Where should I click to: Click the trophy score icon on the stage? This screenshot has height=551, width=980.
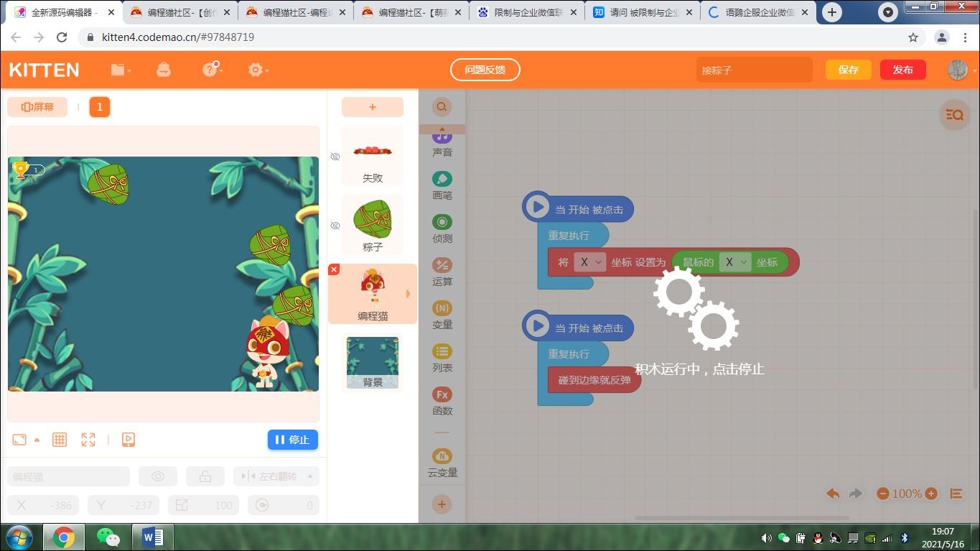click(20, 170)
